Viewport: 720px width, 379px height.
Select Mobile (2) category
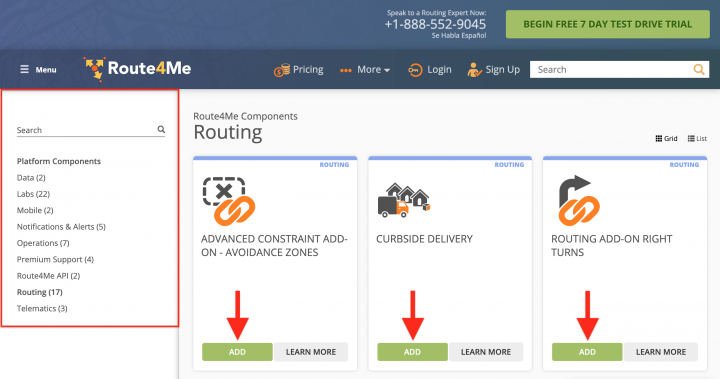[x=35, y=210]
